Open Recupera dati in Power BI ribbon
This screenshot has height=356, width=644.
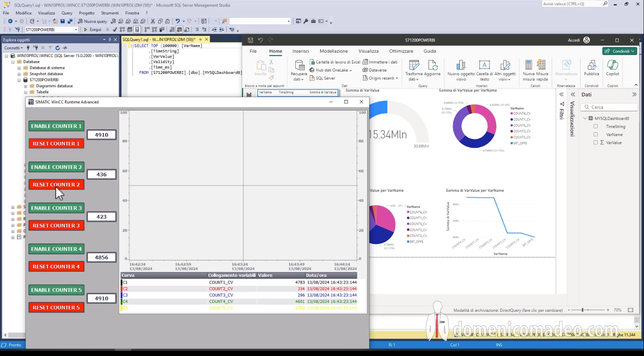299,70
